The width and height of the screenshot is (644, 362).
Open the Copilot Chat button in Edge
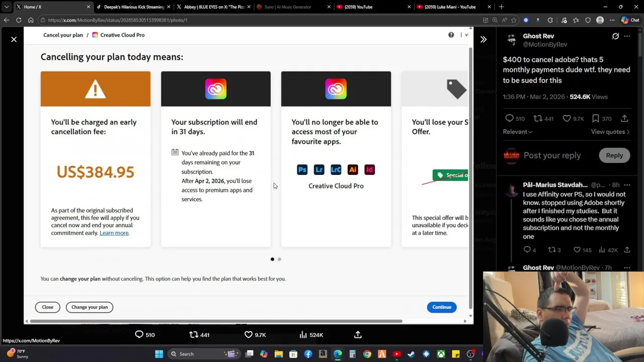pyautogui.click(x=629, y=20)
